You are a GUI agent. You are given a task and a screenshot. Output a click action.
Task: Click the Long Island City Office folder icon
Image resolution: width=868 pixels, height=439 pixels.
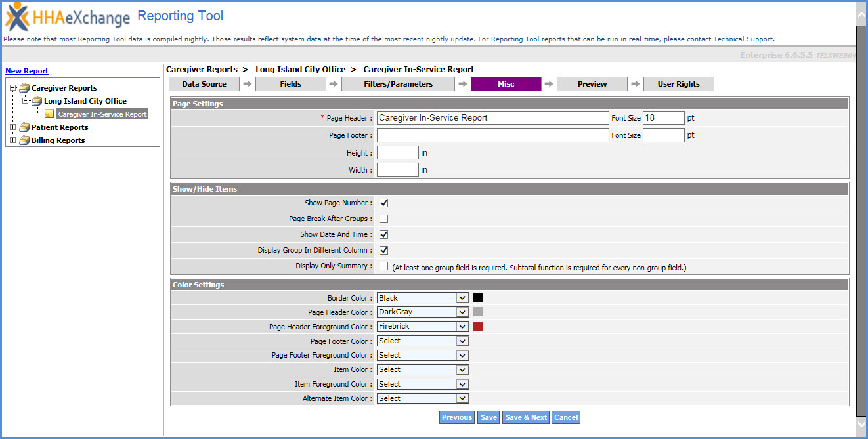tap(37, 101)
